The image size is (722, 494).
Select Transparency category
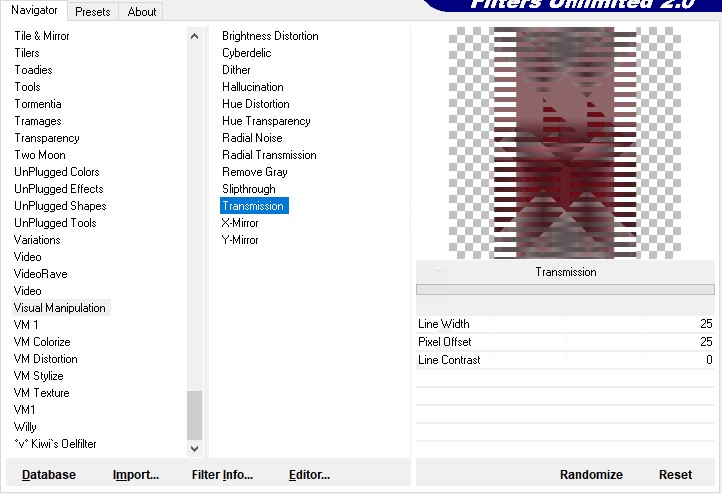(x=47, y=138)
